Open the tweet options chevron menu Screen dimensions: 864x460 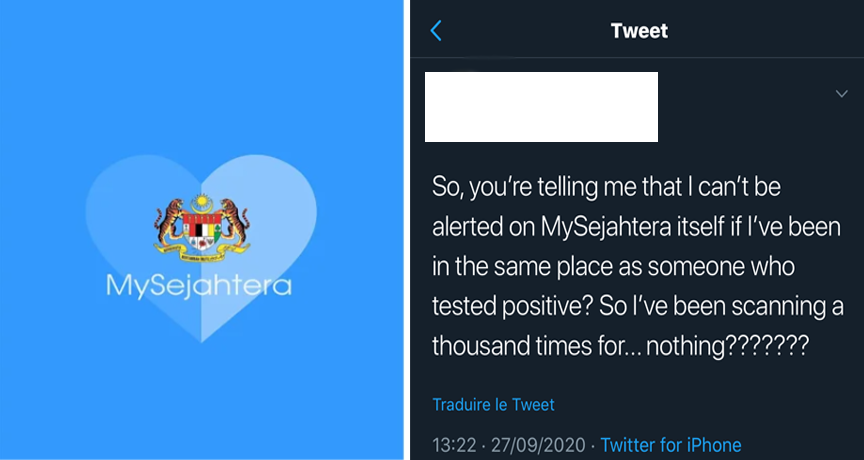tap(840, 93)
